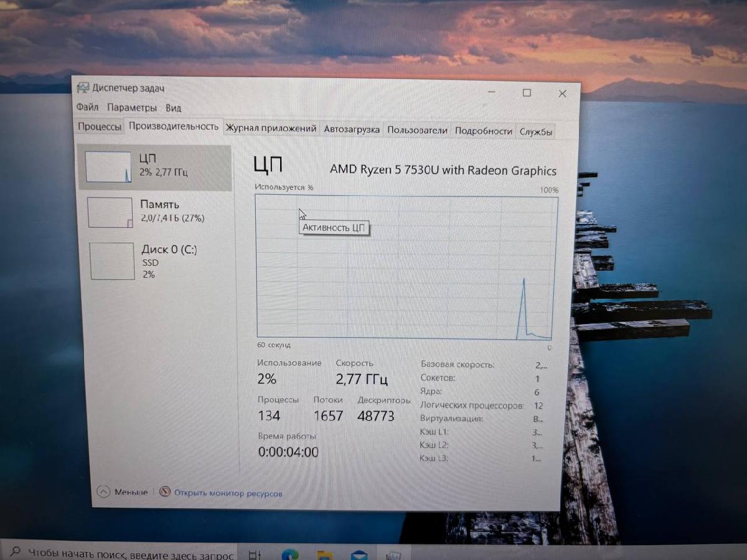This screenshot has height=560, width=747.
Task: Click the 1657 threads count
Action: pyautogui.click(x=328, y=416)
